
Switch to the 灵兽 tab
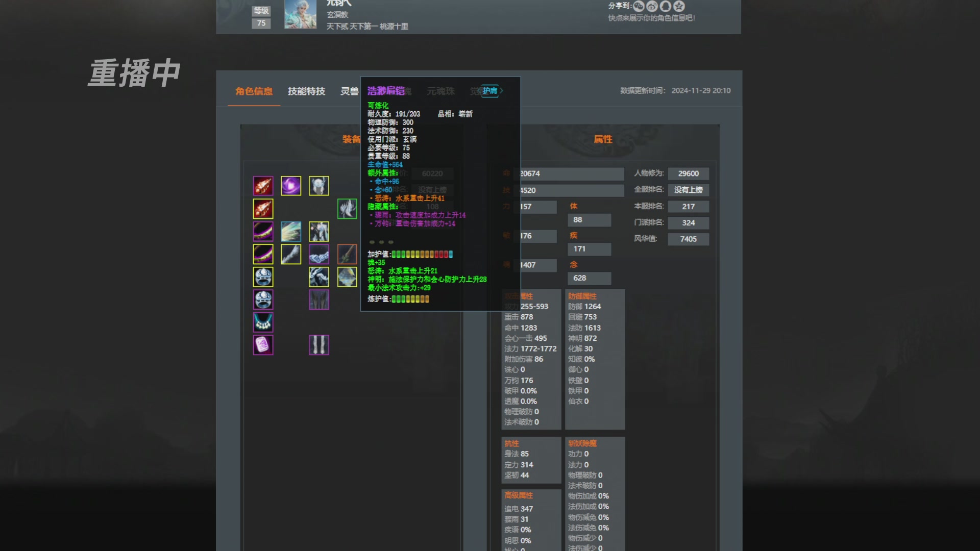(350, 91)
